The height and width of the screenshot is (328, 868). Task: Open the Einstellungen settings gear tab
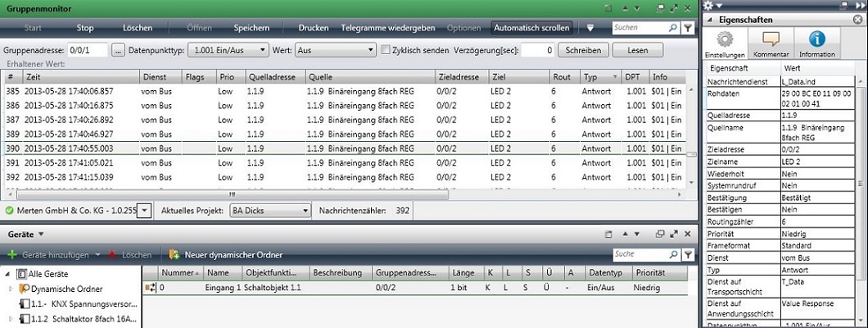click(724, 43)
